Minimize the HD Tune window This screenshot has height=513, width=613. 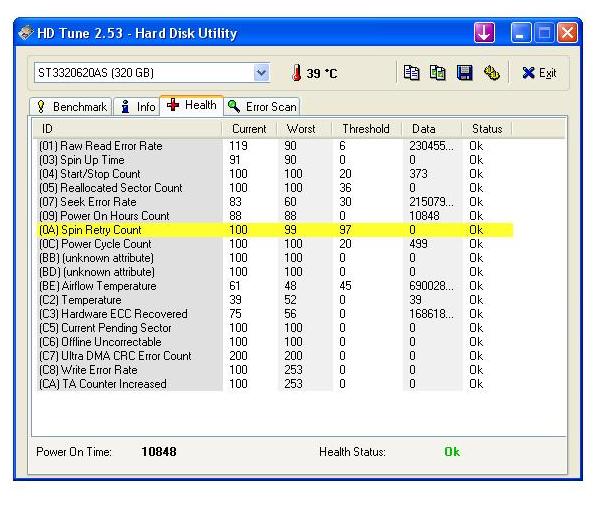[521, 32]
